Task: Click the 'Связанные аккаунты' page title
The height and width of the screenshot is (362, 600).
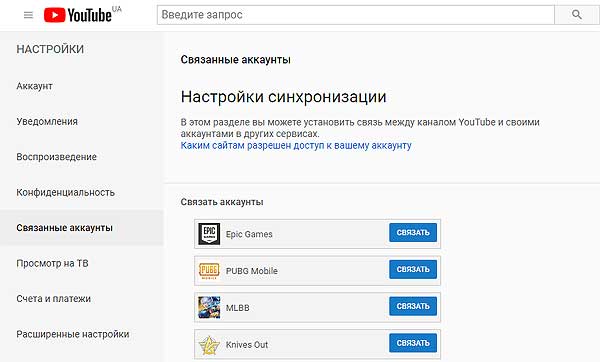Action: (236, 60)
